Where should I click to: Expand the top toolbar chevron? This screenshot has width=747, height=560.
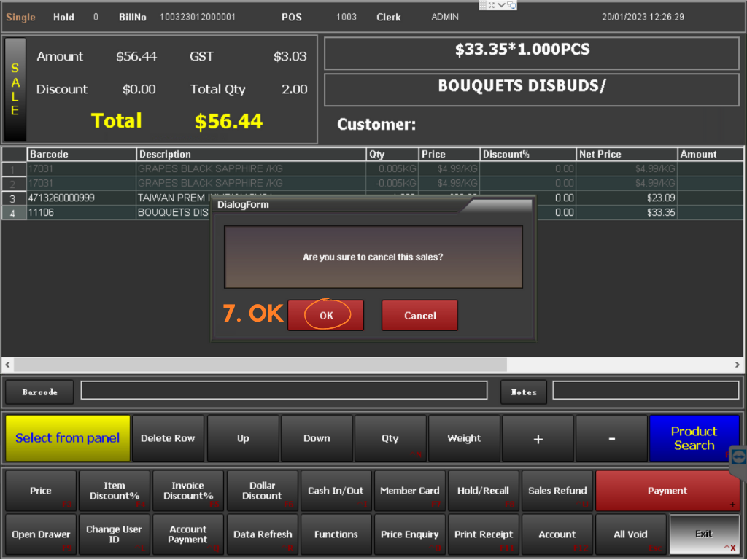coord(501,5)
